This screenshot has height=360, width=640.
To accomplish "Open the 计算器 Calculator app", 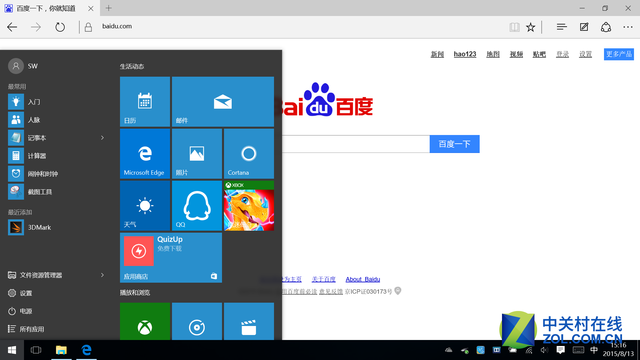I will tap(57, 156).
